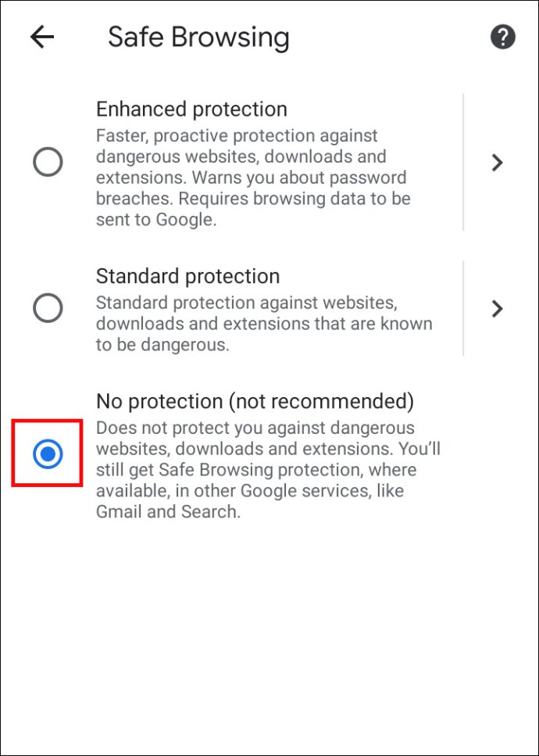Image resolution: width=539 pixels, height=756 pixels.
Task: Tap the "Enhanced protection" heading
Action: [191, 109]
